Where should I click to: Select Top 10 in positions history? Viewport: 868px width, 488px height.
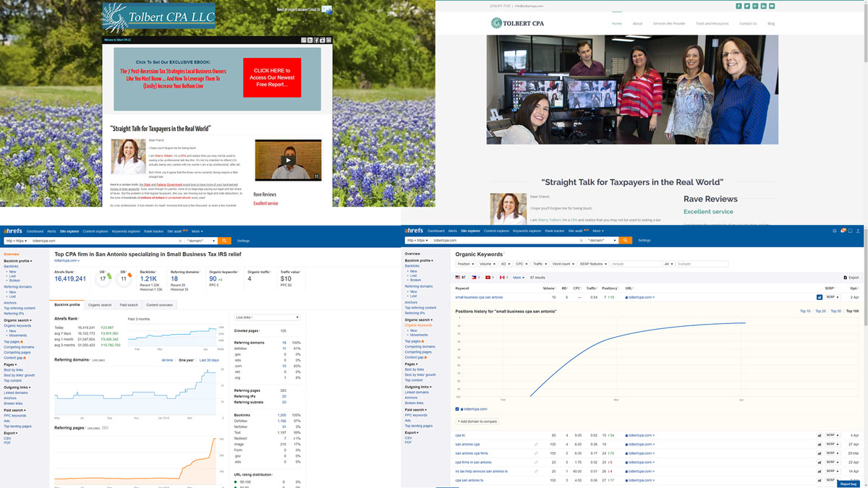805,311
